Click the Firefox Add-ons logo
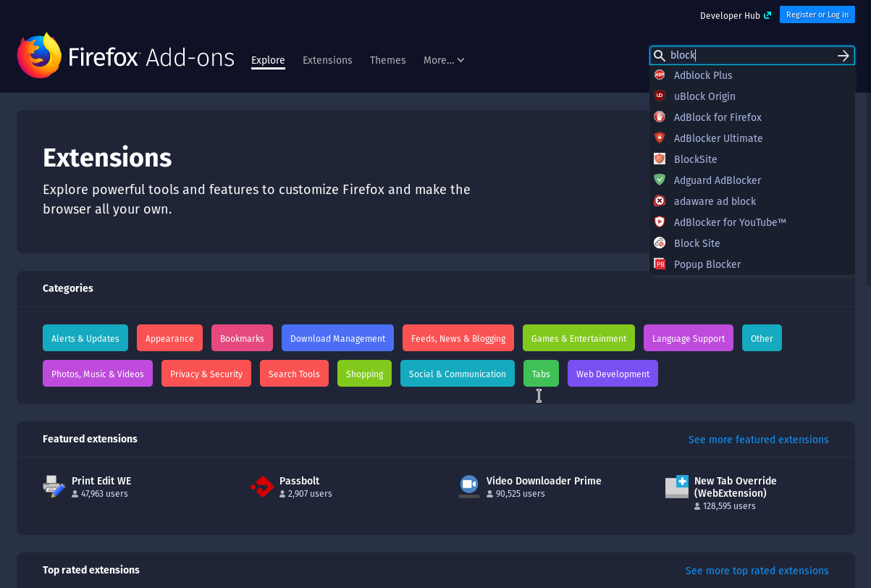871x588 pixels. tap(125, 55)
